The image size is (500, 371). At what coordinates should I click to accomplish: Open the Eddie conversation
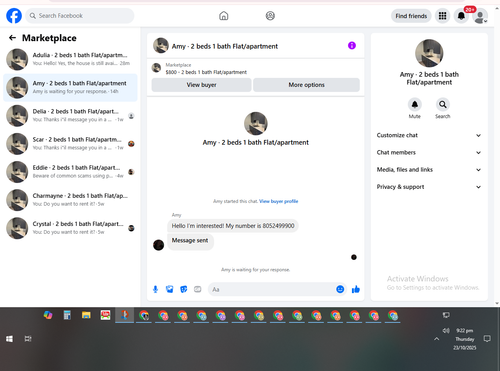click(70, 172)
